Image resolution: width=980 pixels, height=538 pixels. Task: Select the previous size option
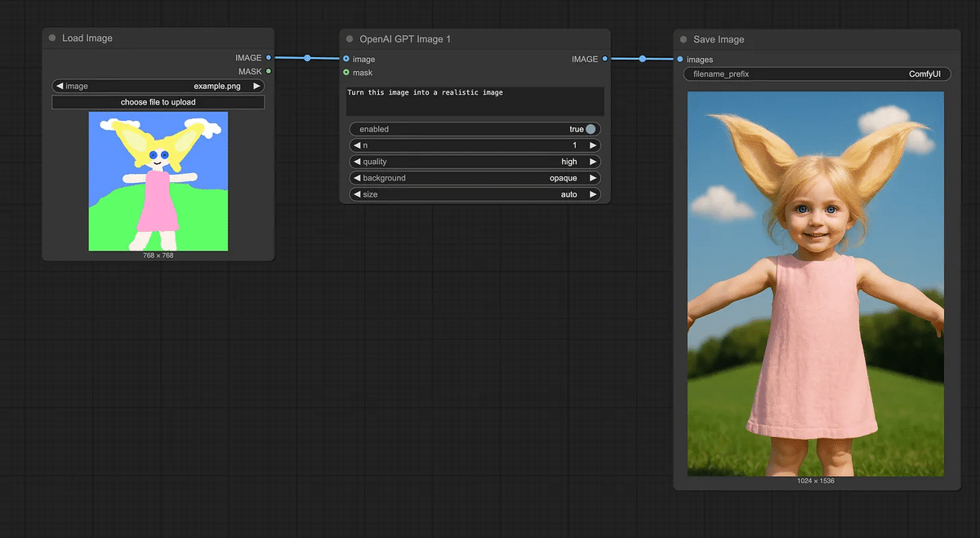coord(357,194)
